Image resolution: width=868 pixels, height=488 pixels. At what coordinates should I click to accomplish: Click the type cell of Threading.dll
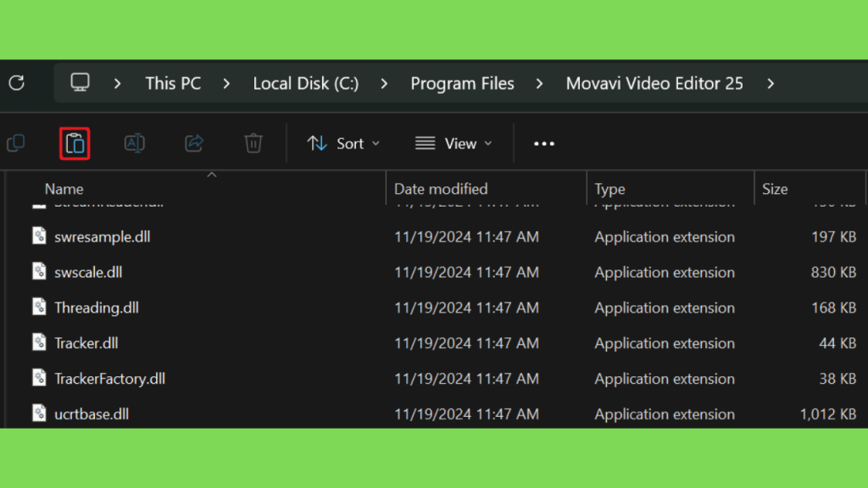[x=665, y=308]
